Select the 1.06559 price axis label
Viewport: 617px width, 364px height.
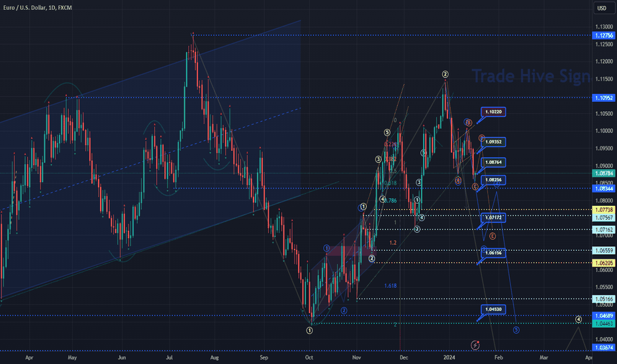point(604,250)
